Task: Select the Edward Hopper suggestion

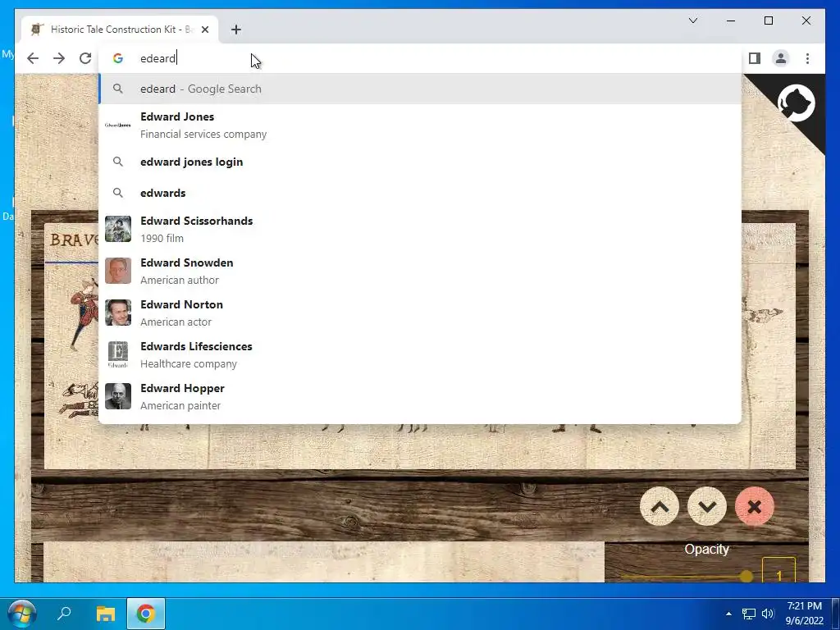Action: pyautogui.click(x=420, y=396)
